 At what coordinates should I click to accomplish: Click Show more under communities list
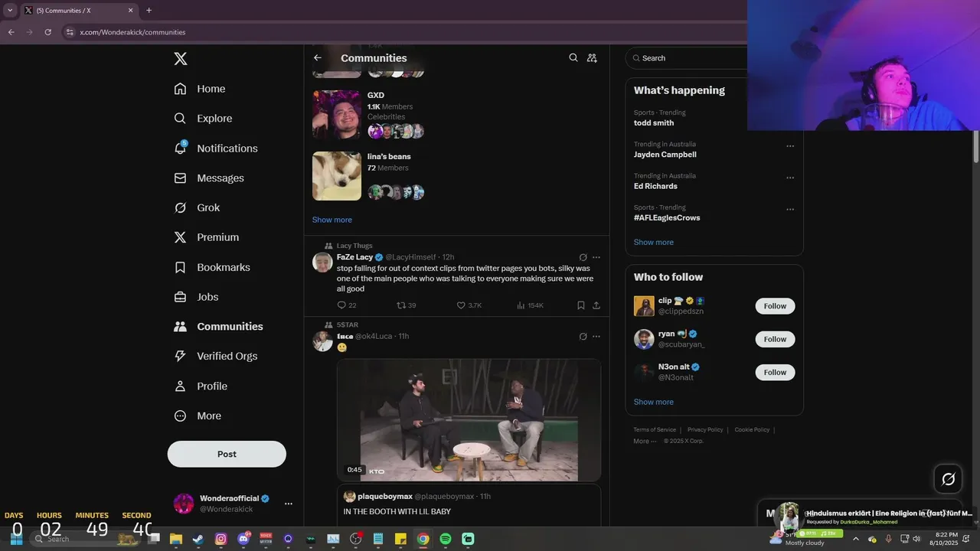click(x=332, y=220)
